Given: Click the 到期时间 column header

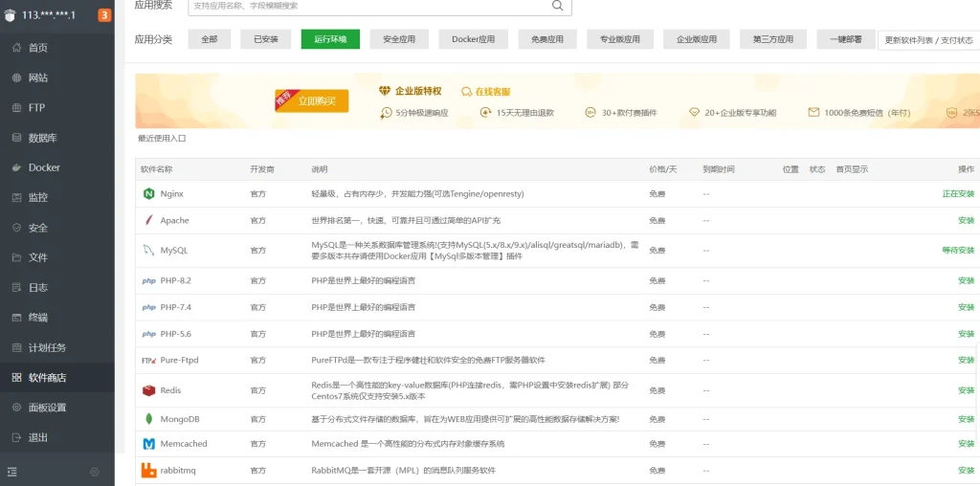Looking at the screenshot, I should tap(718, 169).
